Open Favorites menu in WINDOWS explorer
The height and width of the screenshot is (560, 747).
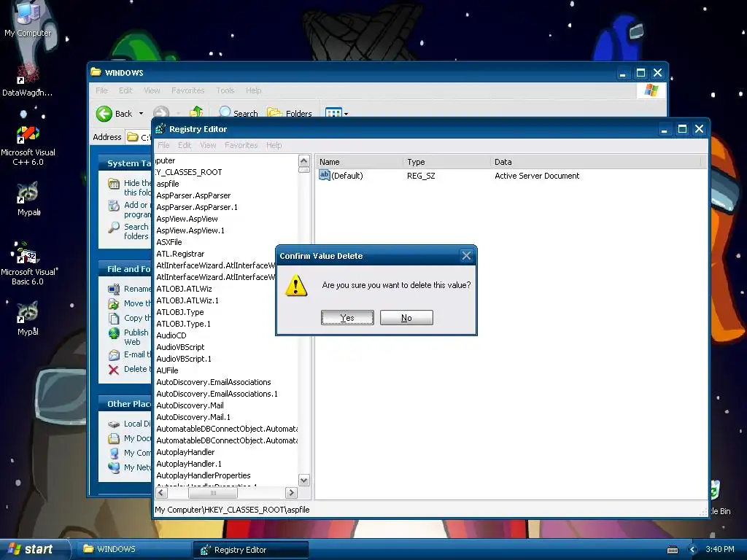(187, 90)
